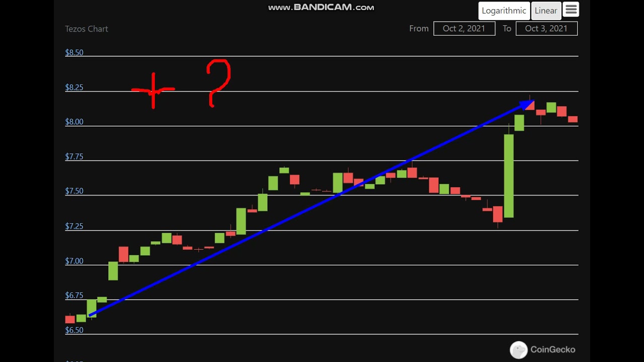This screenshot has height=362, width=644.
Task: Select the Linear scale button
Action: (546, 11)
